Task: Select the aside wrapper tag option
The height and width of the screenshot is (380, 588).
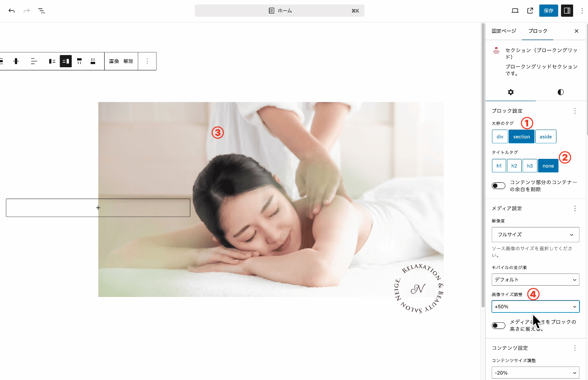Action: tap(546, 137)
